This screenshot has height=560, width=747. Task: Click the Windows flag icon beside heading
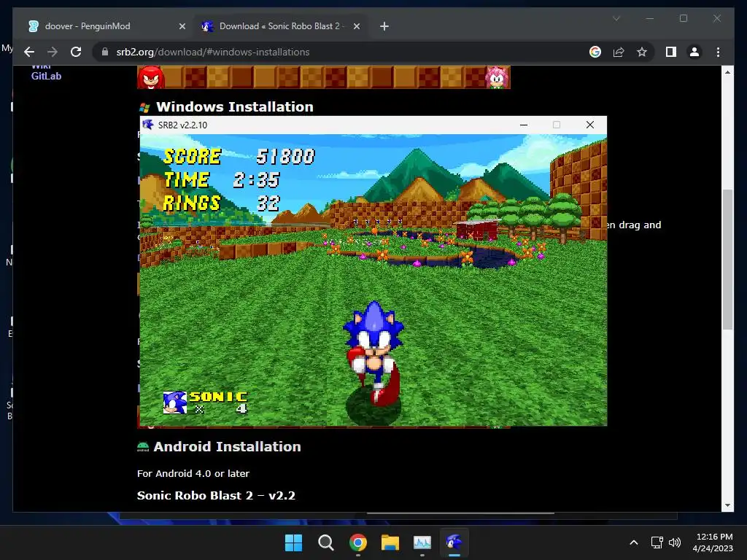click(x=144, y=108)
